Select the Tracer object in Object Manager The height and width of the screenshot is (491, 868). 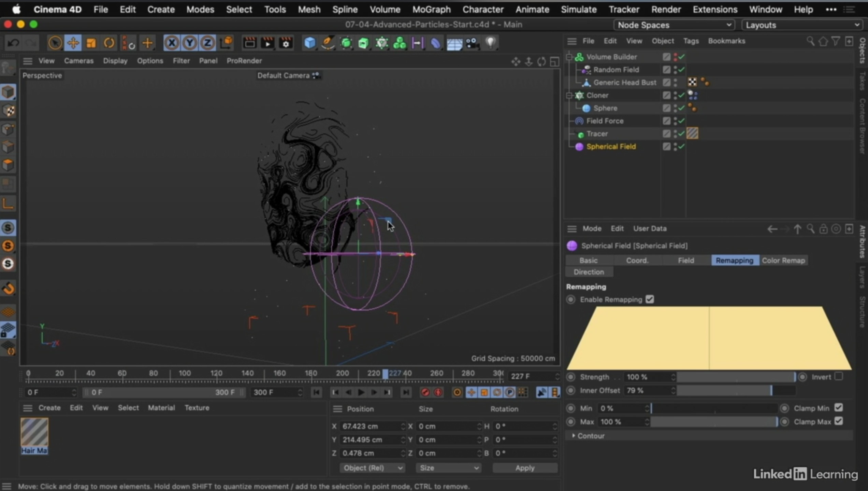(597, 134)
